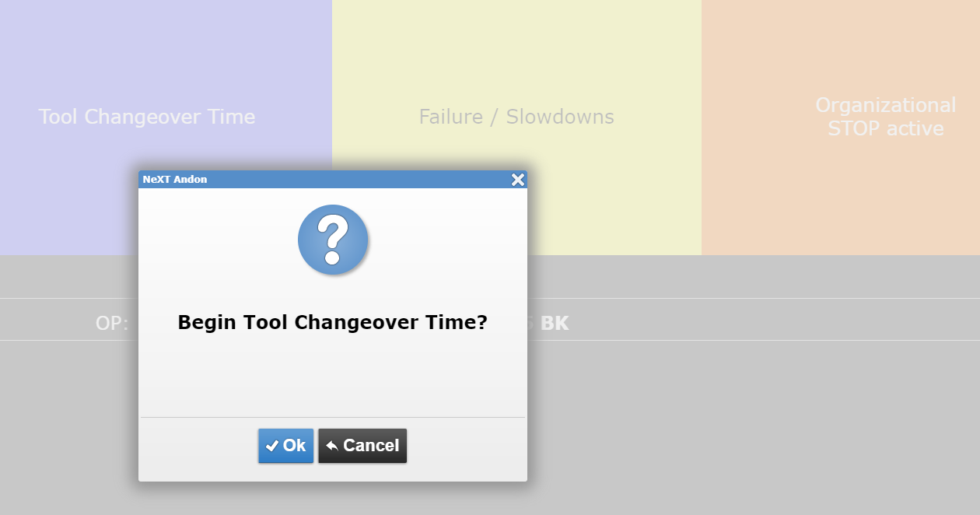Viewport: 980px width, 515px height.
Task: Click the "Begin Tool Changeover Time?" message
Action: pos(332,322)
